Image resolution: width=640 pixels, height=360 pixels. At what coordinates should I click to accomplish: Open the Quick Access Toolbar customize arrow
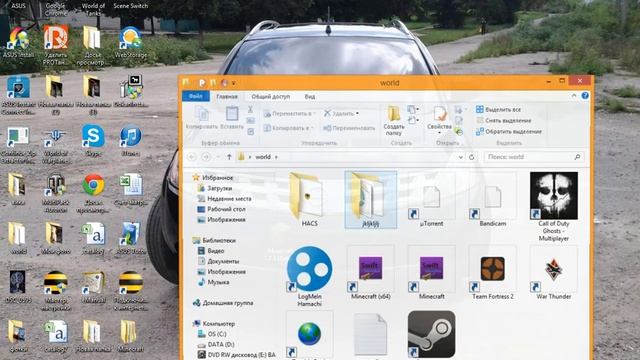(233, 83)
